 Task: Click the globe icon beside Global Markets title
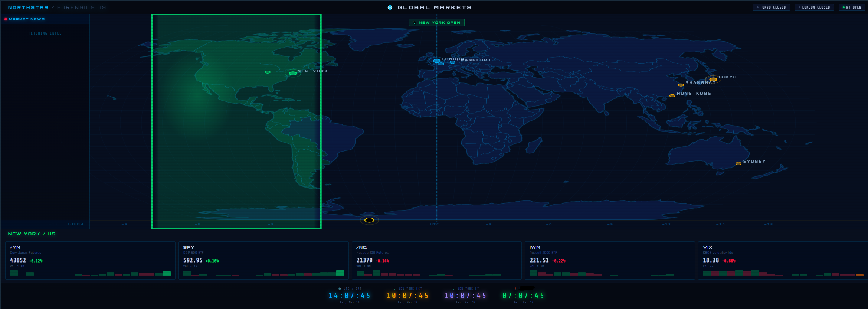pyautogui.click(x=390, y=7)
